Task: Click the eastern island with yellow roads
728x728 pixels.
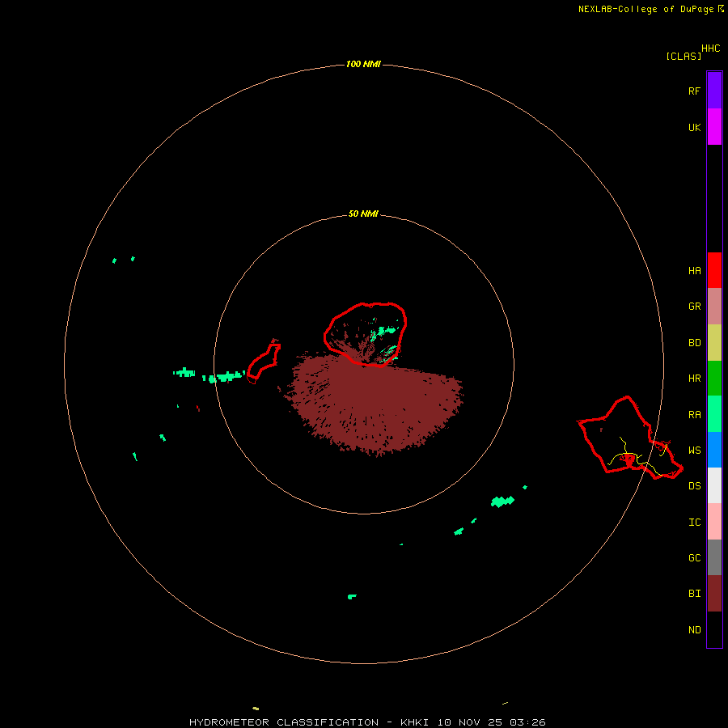Action: (629, 438)
